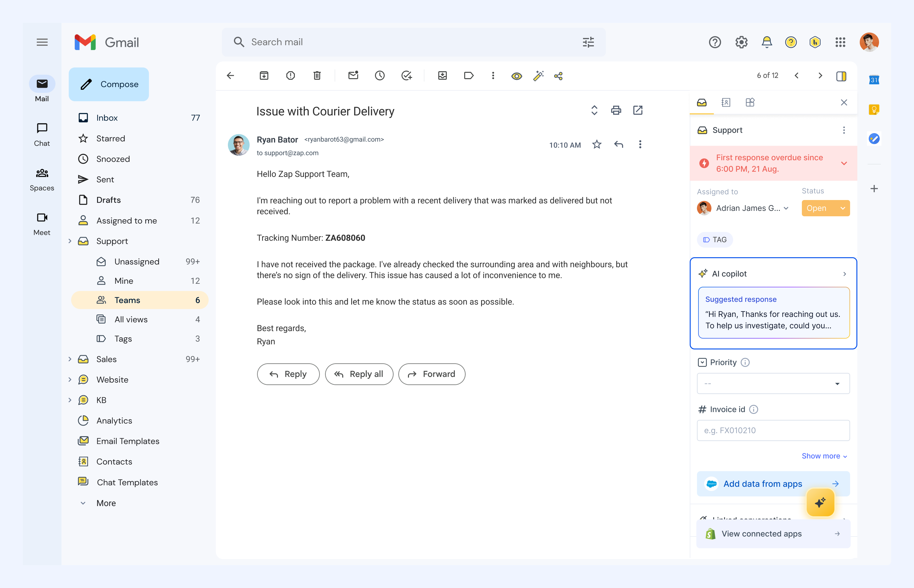Open the Suggested response card
This screenshot has height=588, width=914.
[x=774, y=313]
